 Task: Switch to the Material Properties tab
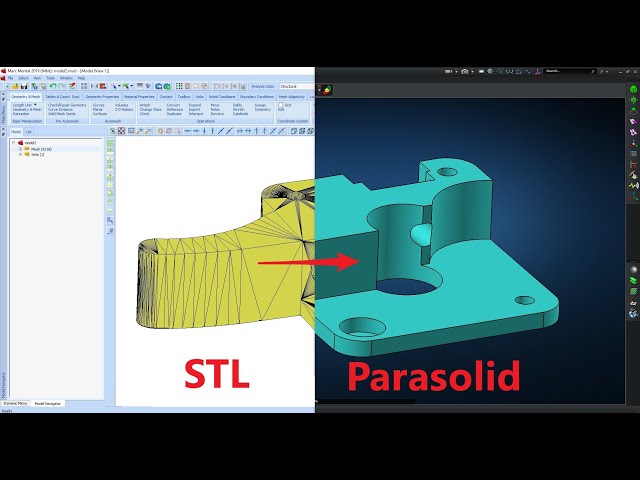tap(139, 97)
